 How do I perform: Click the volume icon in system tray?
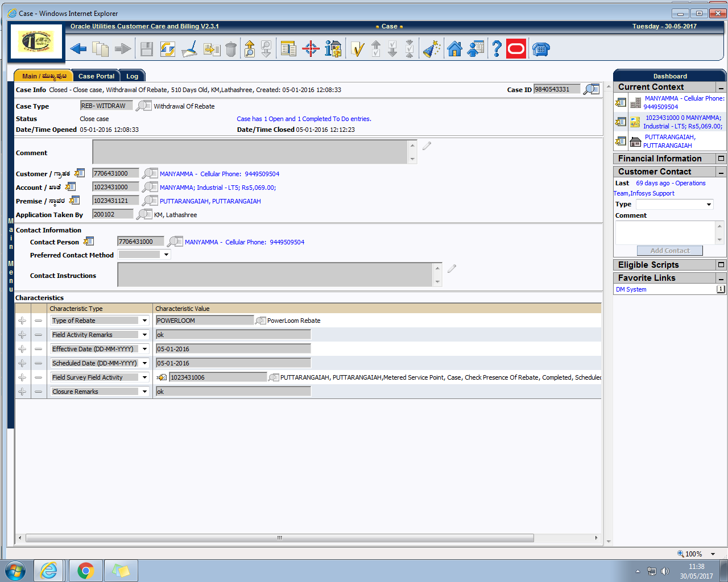[665, 571]
